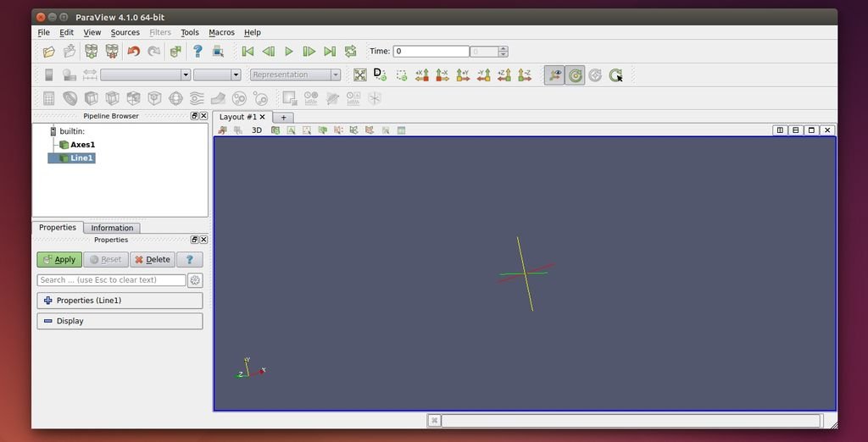Viewport: 868px width, 442px height.
Task: Click the Open file folder icon
Action: (x=49, y=52)
